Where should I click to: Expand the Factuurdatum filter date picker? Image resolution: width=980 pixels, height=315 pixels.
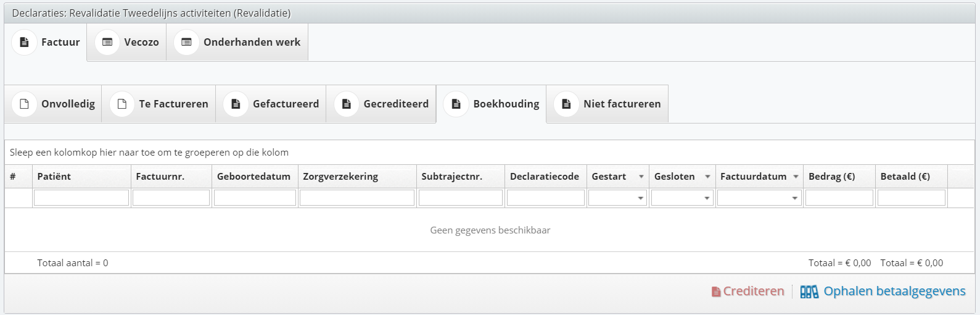[x=794, y=198]
